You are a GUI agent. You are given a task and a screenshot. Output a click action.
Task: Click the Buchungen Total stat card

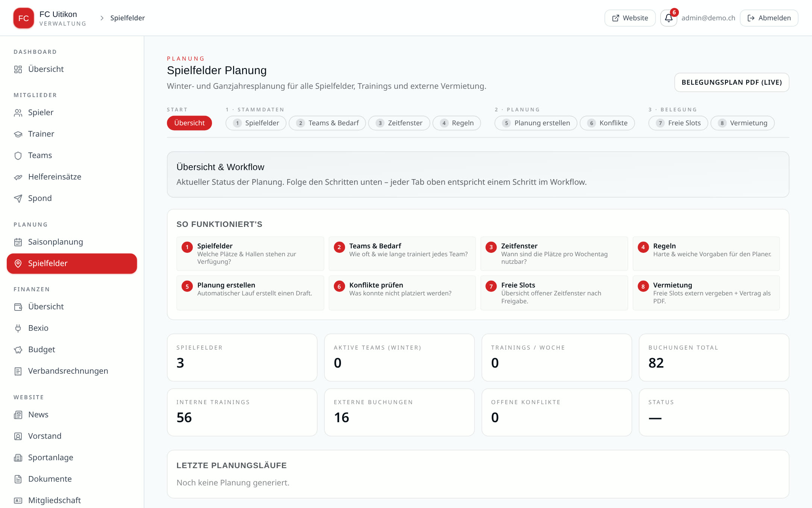click(714, 357)
